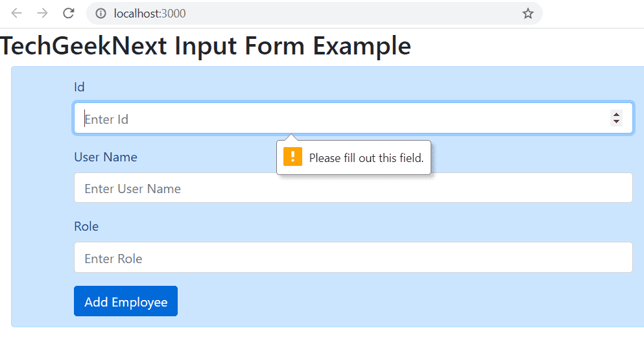Click the Please fill out this field message

click(x=366, y=158)
